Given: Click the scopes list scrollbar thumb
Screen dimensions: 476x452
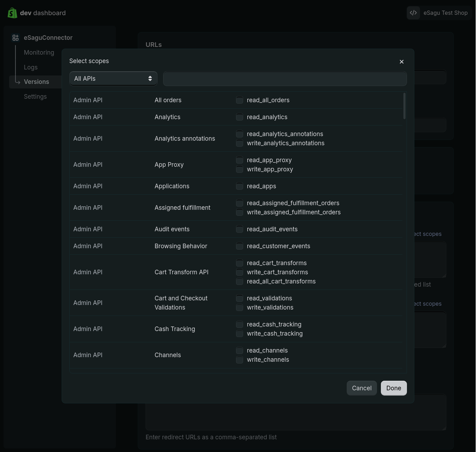Looking at the screenshot, I should click(x=404, y=106).
